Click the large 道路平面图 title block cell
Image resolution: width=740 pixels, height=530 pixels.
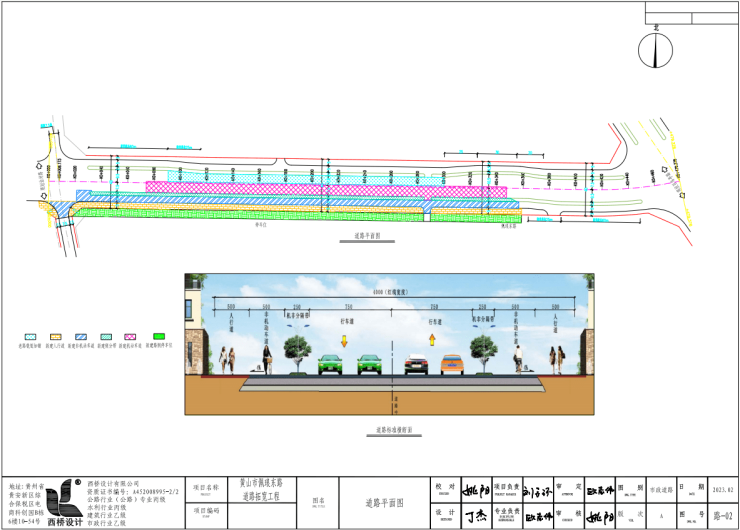click(x=385, y=503)
